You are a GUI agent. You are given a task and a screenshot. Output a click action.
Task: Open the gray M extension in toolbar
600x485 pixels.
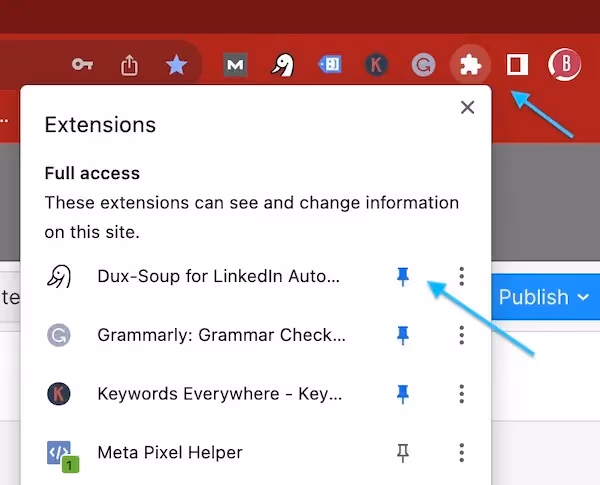[x=235, y=65]
